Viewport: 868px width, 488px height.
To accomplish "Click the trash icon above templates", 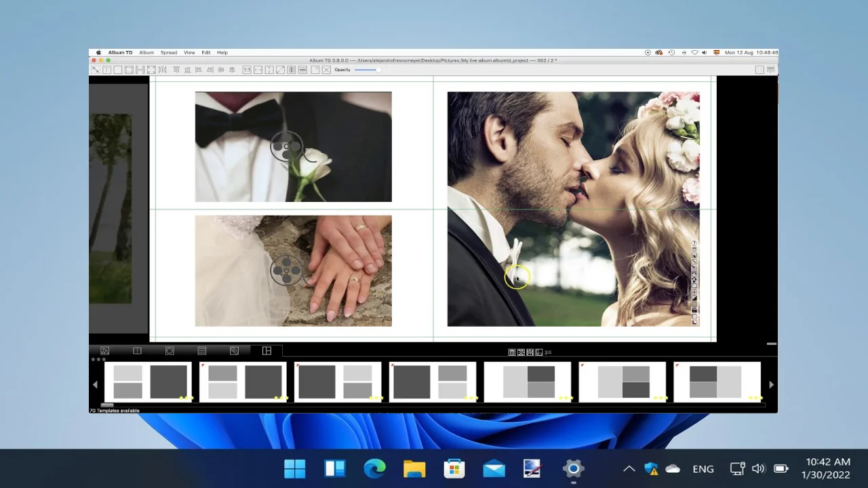I will 511,352.
